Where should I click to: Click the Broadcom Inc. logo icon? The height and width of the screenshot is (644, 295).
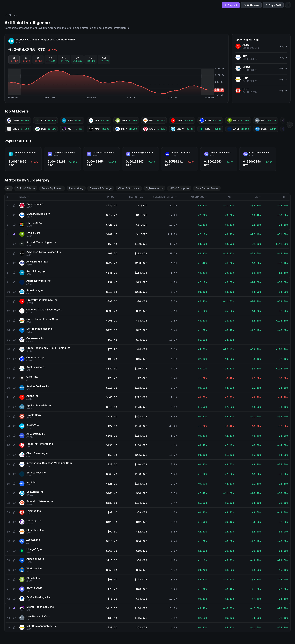[x=22, y=205]
